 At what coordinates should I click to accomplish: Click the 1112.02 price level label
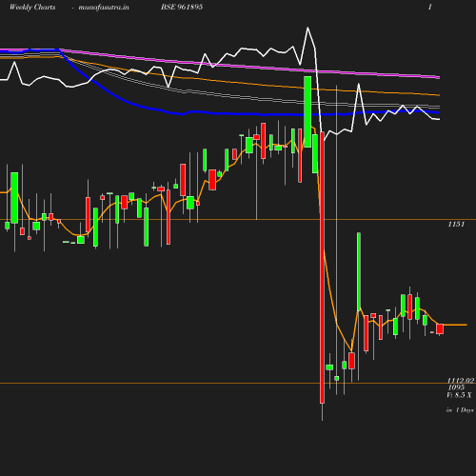461,381
